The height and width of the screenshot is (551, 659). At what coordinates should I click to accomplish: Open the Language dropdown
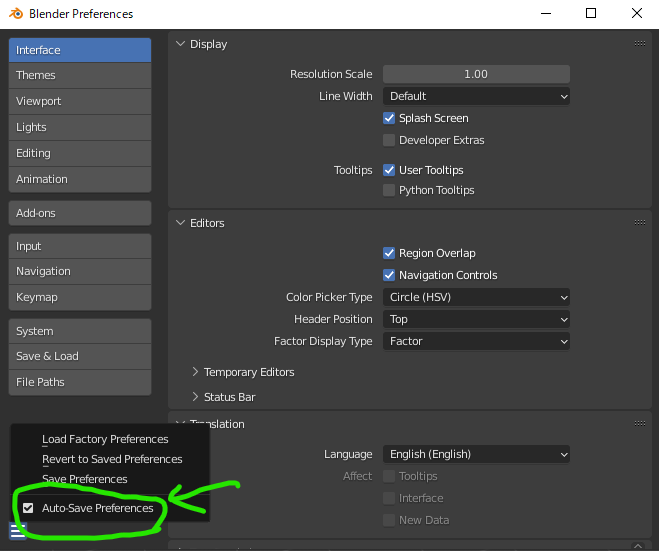pyautogui.click(x=476, y=454)
